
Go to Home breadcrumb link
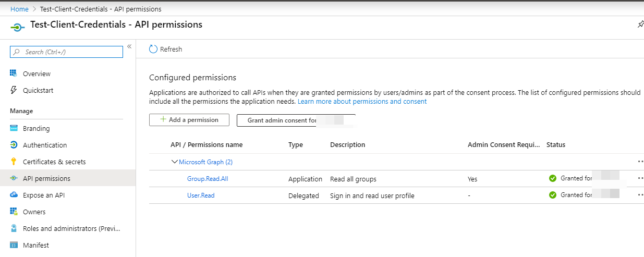(x=19, y=9)
